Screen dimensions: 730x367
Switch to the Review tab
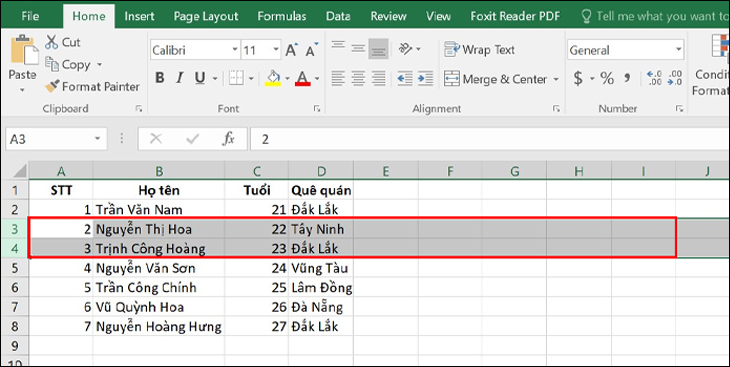click(x=389, y=16)
